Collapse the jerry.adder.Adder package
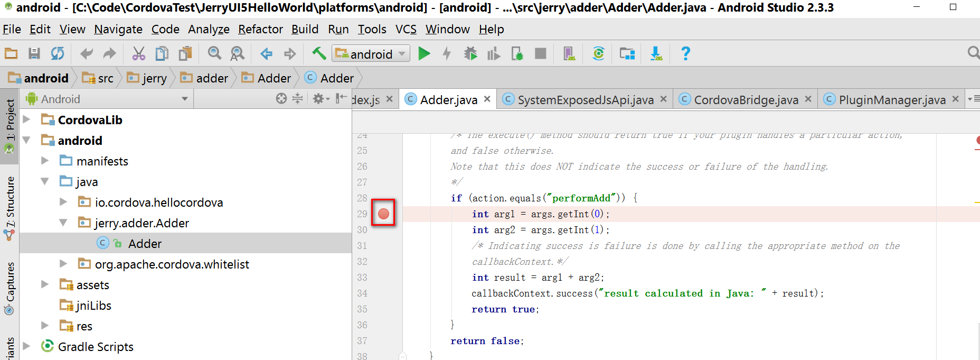980x360 pixels. click(x=63, y=223)
